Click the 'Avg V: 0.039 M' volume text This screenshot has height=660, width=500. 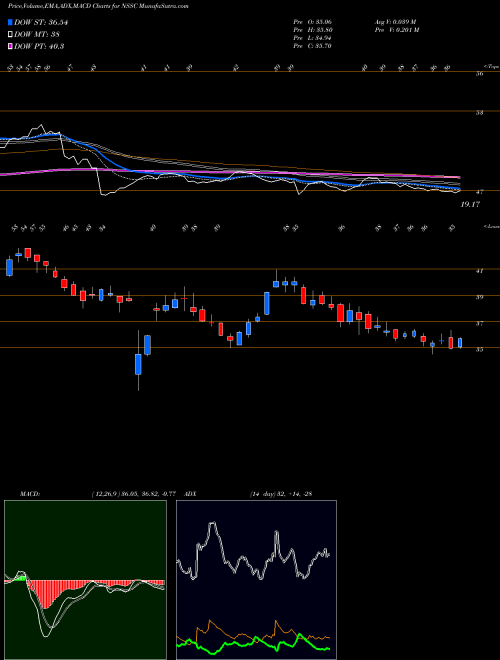396,22
